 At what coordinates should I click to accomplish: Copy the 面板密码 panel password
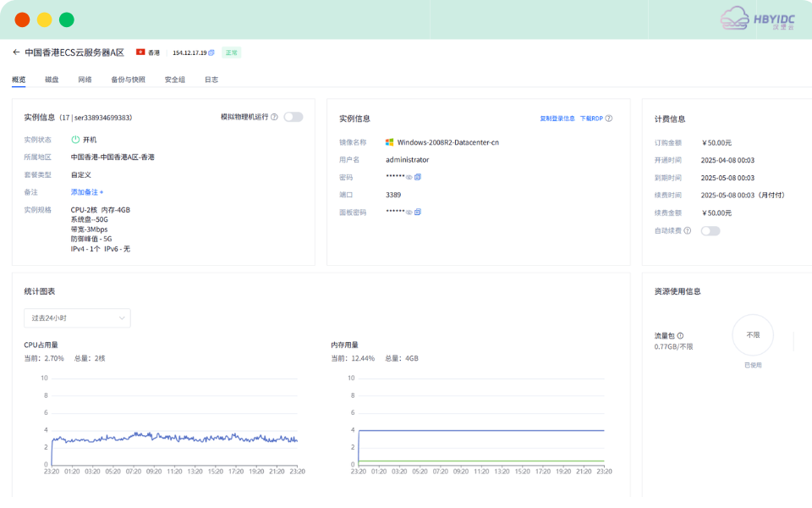[x=418, y=213]
